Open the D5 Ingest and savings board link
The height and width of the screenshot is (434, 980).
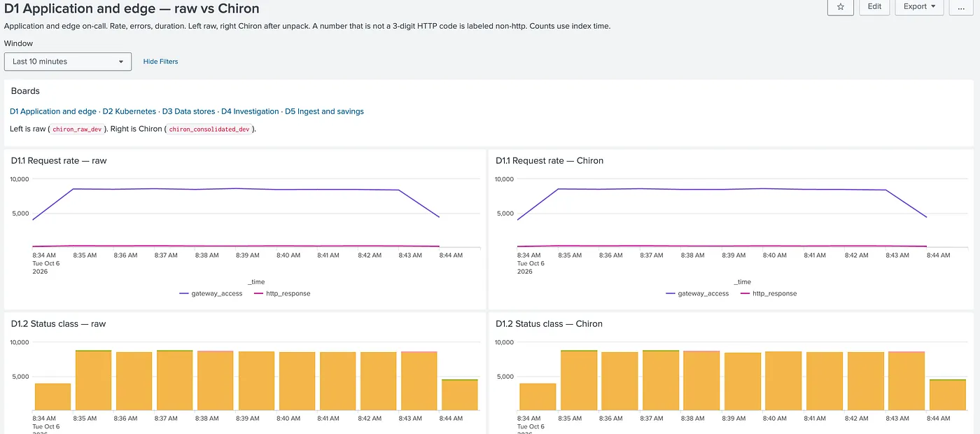pyautogui.click(x=324, y=111)
